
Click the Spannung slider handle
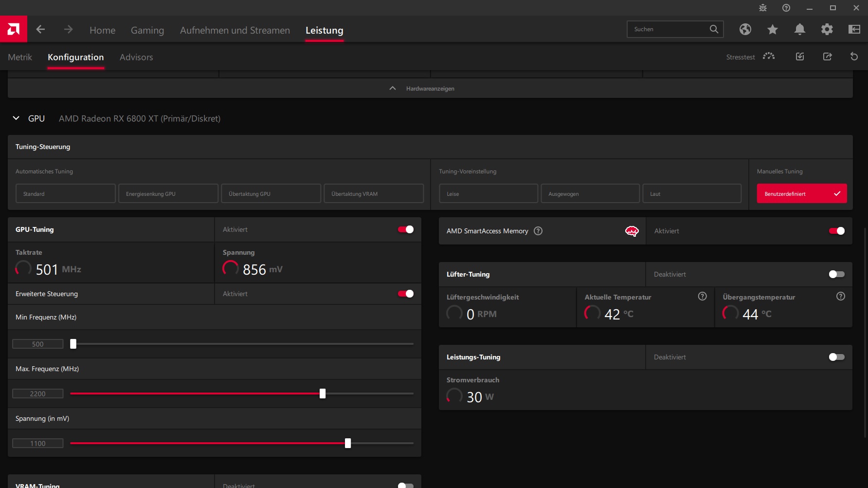coord(348,443)
